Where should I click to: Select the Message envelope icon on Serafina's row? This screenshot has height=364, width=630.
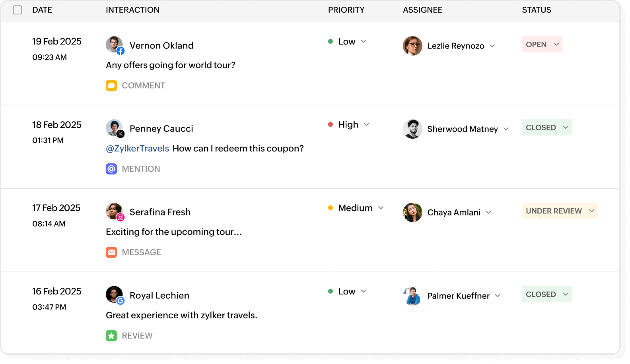111,252
